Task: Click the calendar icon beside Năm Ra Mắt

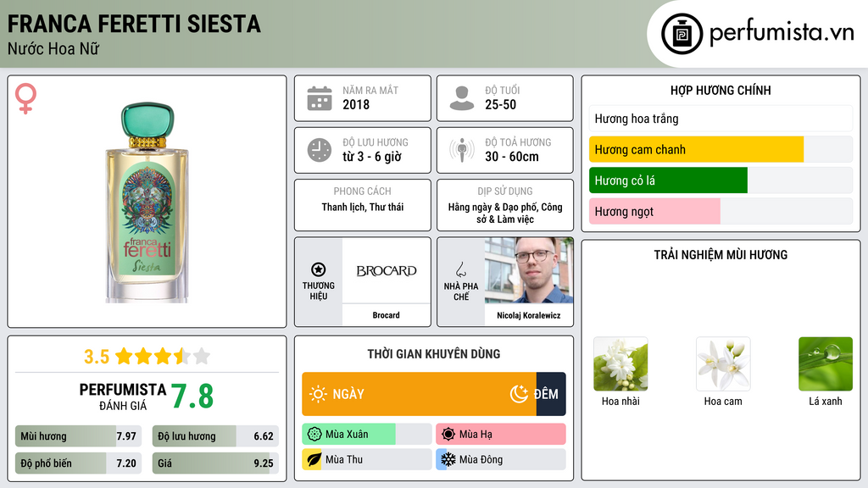Action: pyautogui.click(x=320, y=98)
